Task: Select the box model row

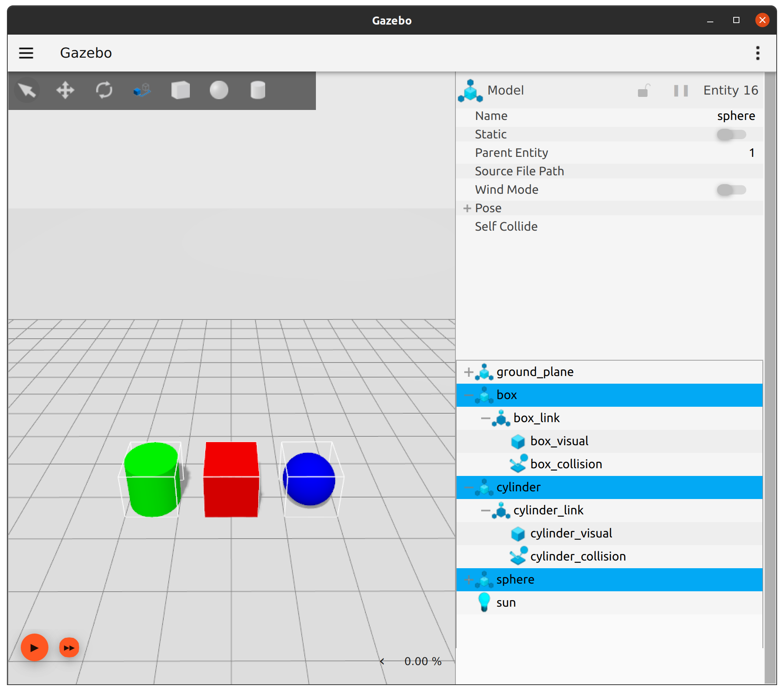Action: pos(609,395)
